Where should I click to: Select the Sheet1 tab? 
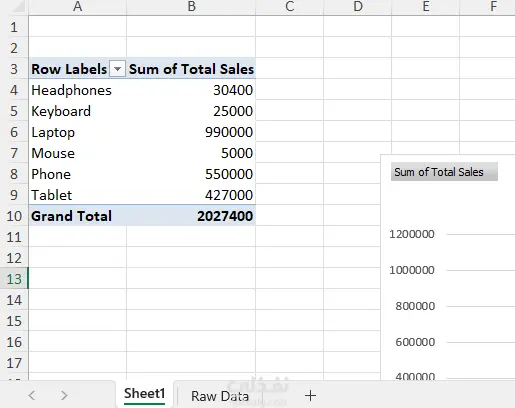tap(145, 394)
